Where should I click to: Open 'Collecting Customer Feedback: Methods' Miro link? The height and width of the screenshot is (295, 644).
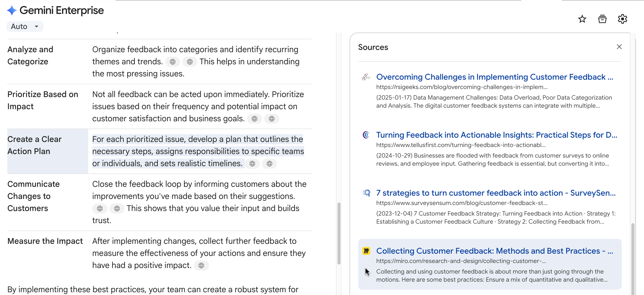[x=495, y=251]
